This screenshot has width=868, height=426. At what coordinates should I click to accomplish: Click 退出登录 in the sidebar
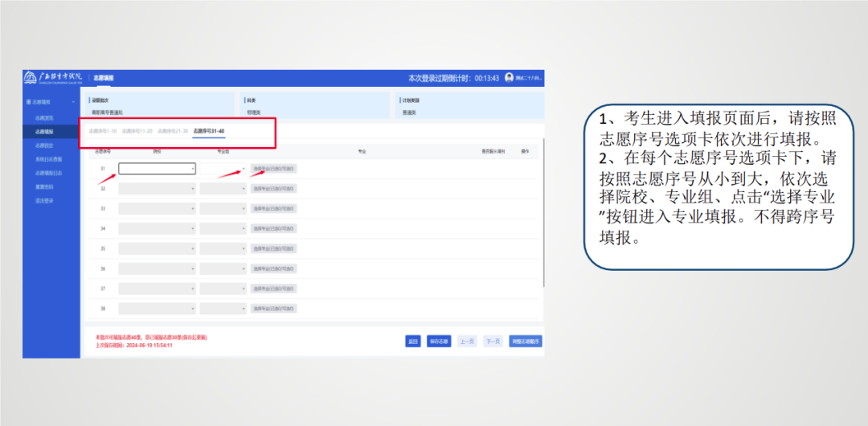coord(44,200)
